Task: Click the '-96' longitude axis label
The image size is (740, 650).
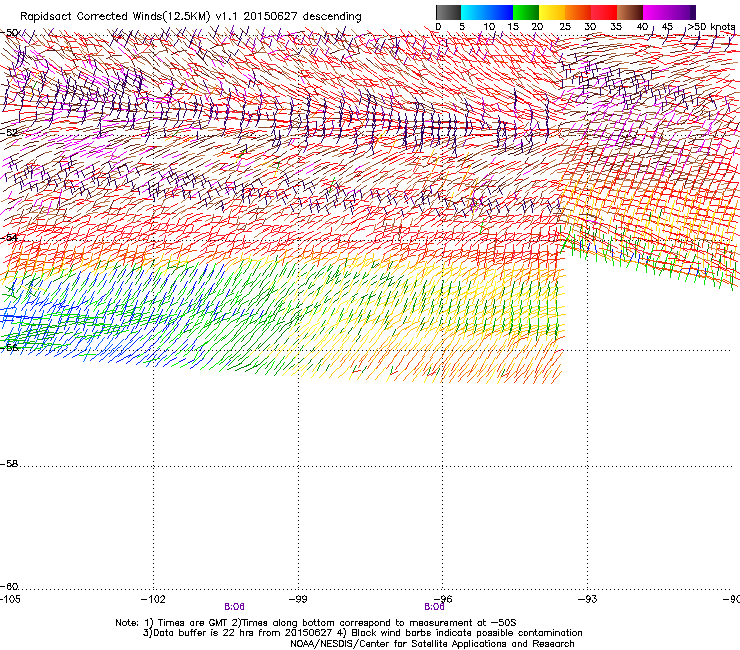Action: click(443, 599)
